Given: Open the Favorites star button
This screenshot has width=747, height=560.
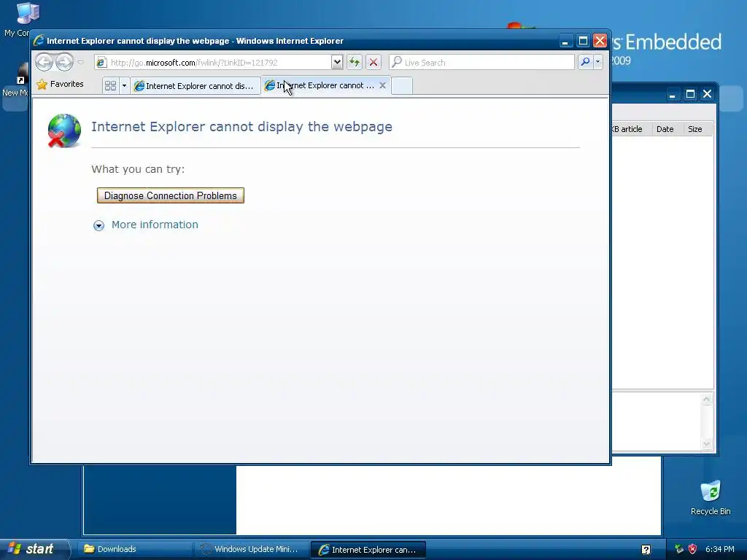Looking at the screenshot, I should click(x=61, y=85).
